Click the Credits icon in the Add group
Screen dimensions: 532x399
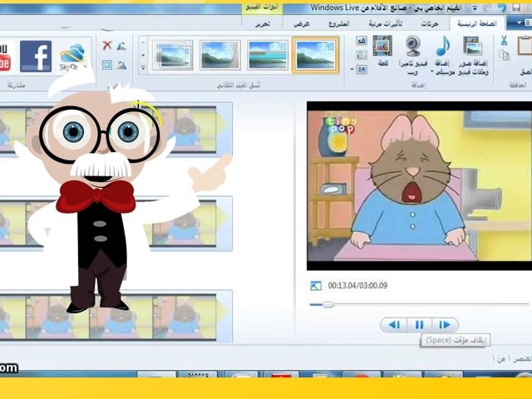pyautogui.click(x=362, y=70)
